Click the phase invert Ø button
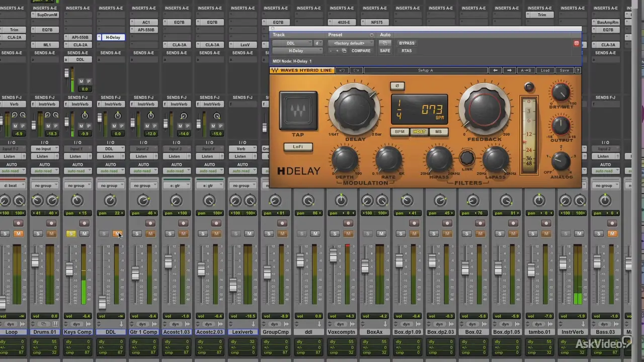Viewport: 644px width, 362px height. click(397, 86)
